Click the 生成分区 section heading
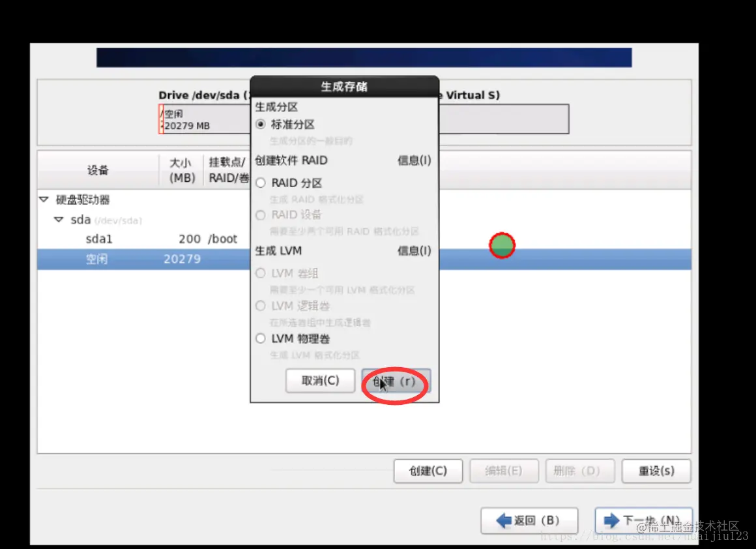This screenshot has height=549, width=756. 276,107
